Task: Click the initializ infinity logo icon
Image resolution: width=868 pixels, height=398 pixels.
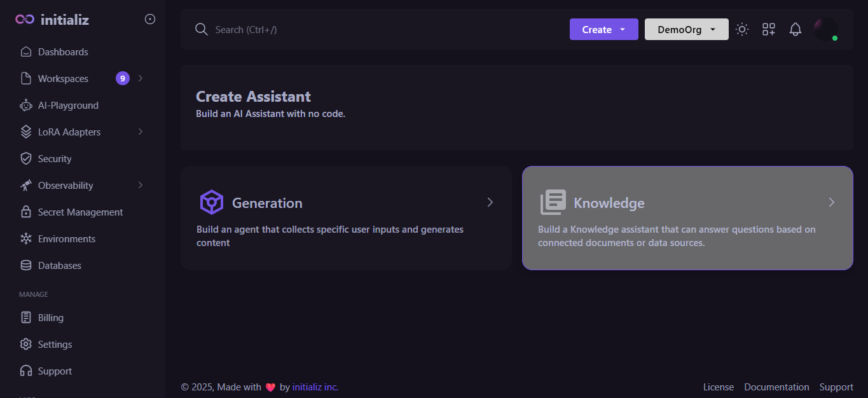Action: click(x=25, y=20)
